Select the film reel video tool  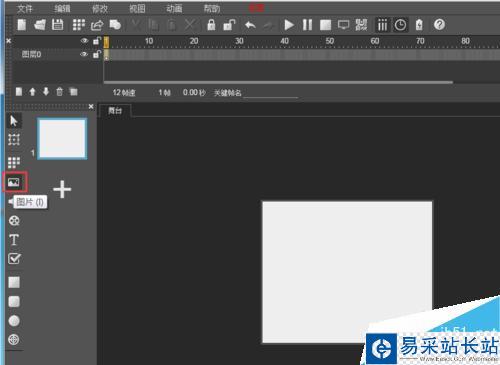point(14,221)
